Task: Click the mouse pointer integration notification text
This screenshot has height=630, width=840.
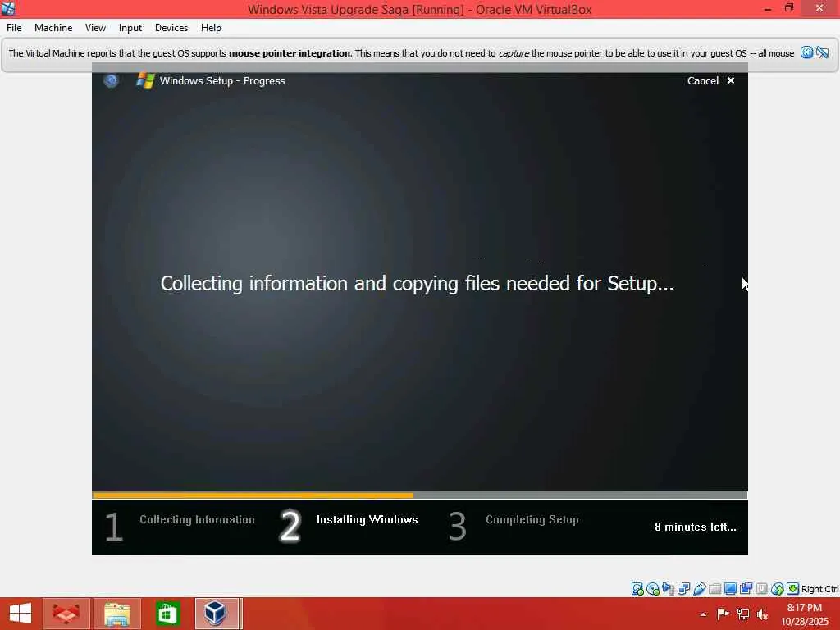Action: pos(401,53)
